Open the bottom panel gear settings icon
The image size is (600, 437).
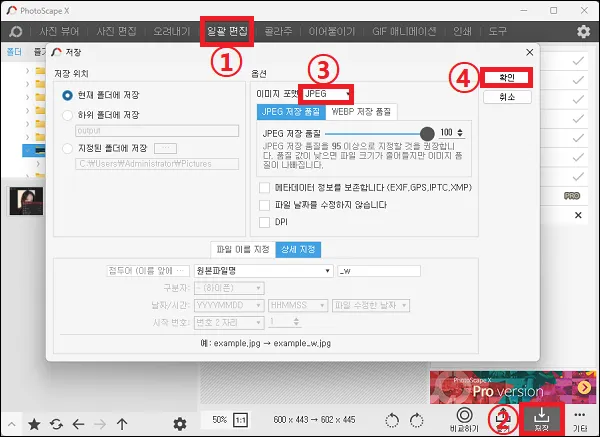tap(180, 424)
